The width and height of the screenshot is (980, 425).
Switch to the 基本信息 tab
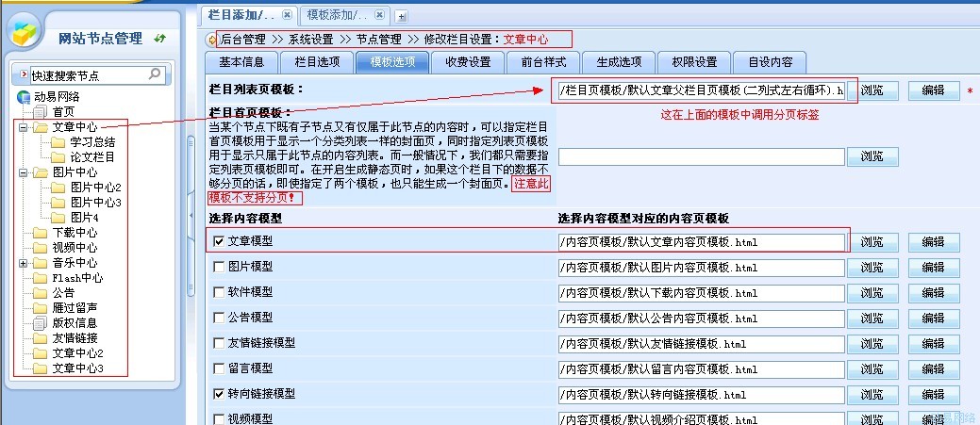[241, 62]
